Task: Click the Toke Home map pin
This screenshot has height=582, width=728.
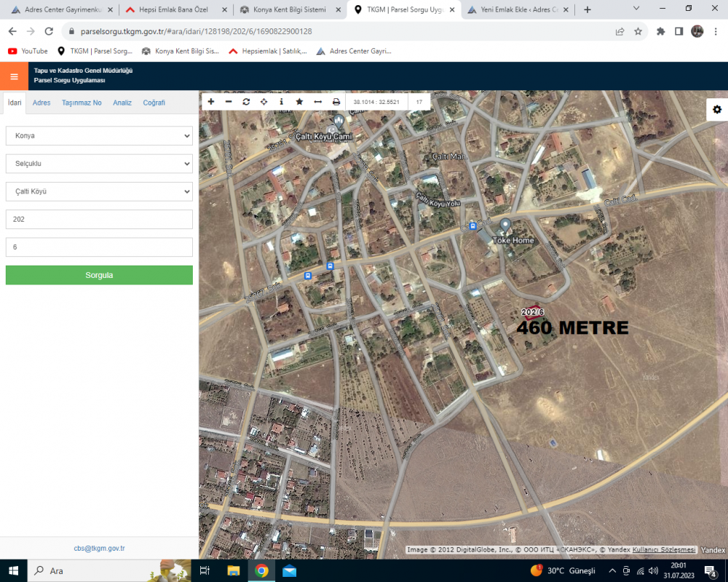Action: [505, 226]
